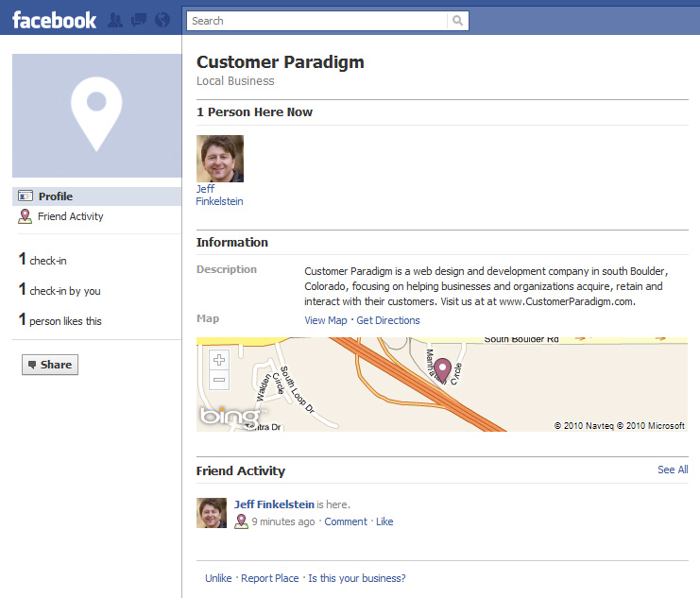
Task: Open messages icon in top bar
Action: coord(139,20)
